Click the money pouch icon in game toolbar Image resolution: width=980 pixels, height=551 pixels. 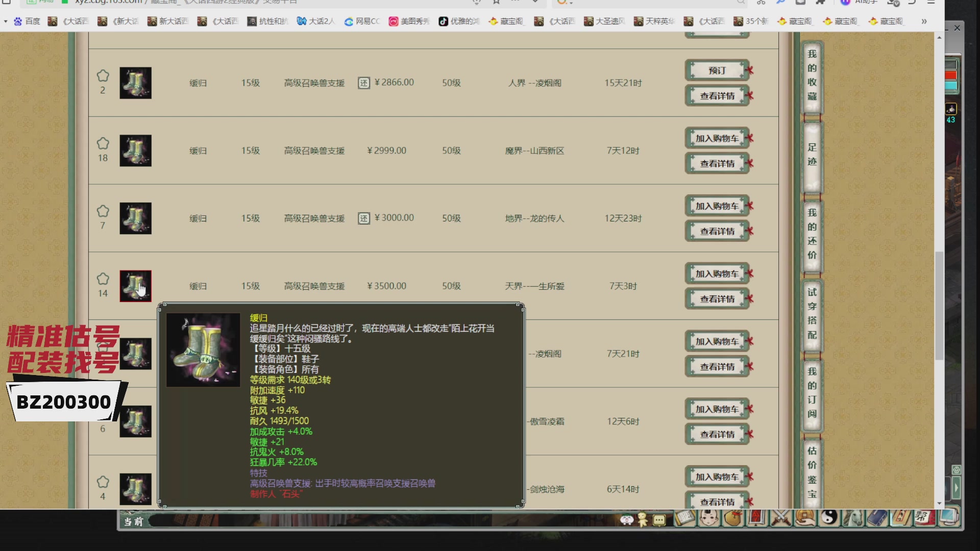pos(733,519)
